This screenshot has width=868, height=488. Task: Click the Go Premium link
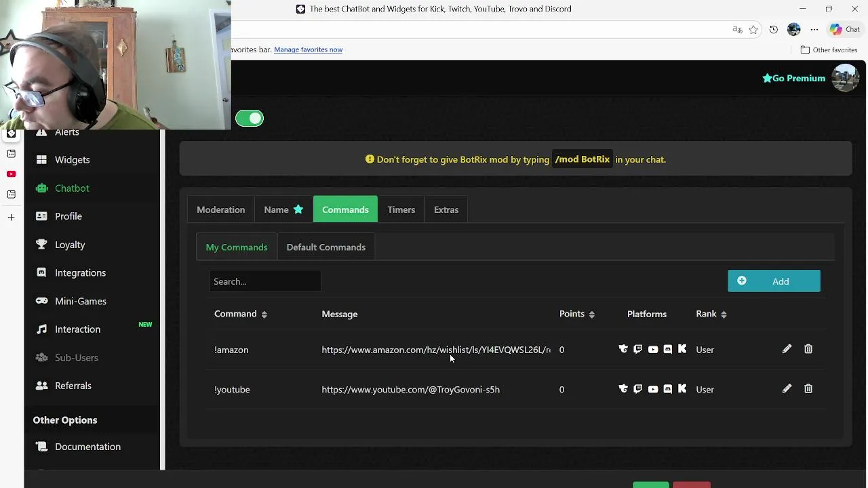tap(793, 79)
